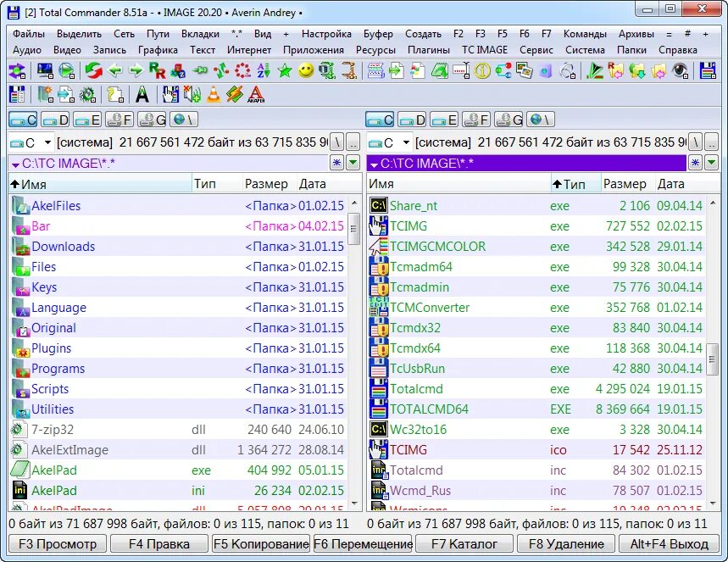728x562 pixels.
Task: Sort left panel by Размер column
Action: 269,184
